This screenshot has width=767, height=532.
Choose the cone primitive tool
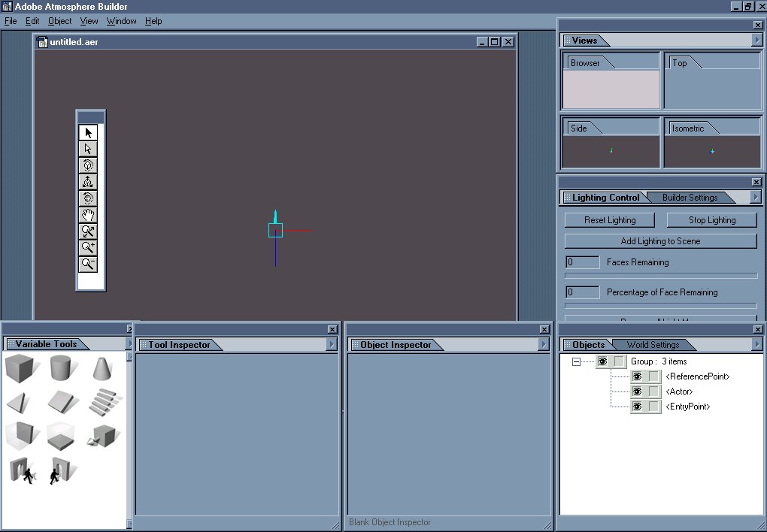(x=103, y=368)
